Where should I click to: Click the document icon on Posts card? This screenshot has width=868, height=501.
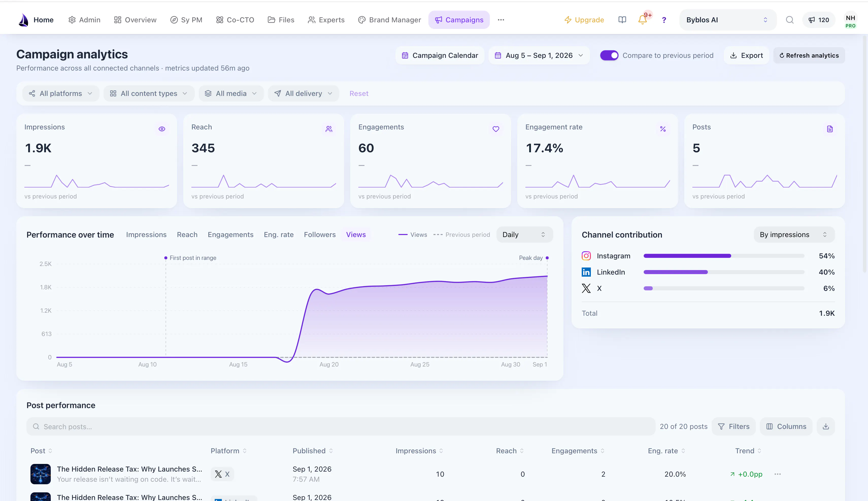[830, 129]
